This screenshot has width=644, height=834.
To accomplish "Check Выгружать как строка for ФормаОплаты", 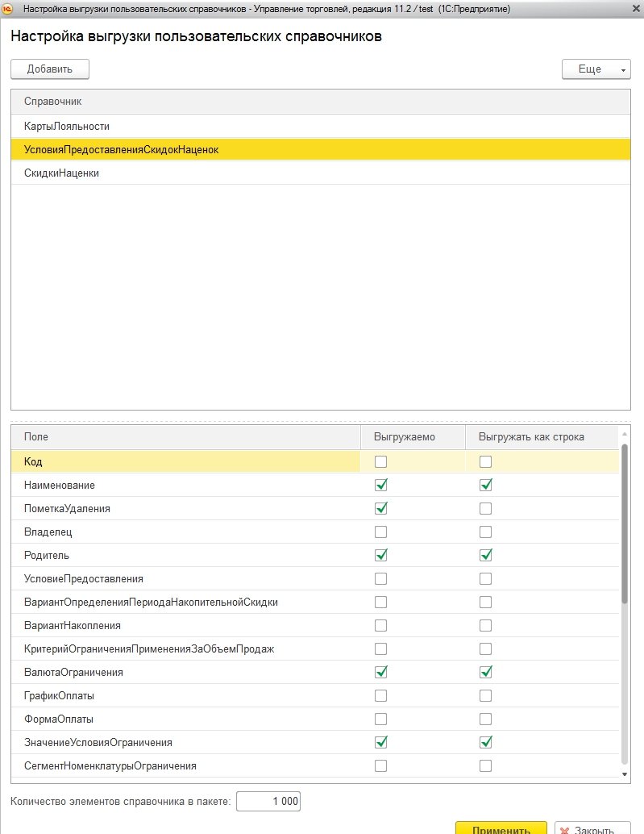I will [486, 719].
